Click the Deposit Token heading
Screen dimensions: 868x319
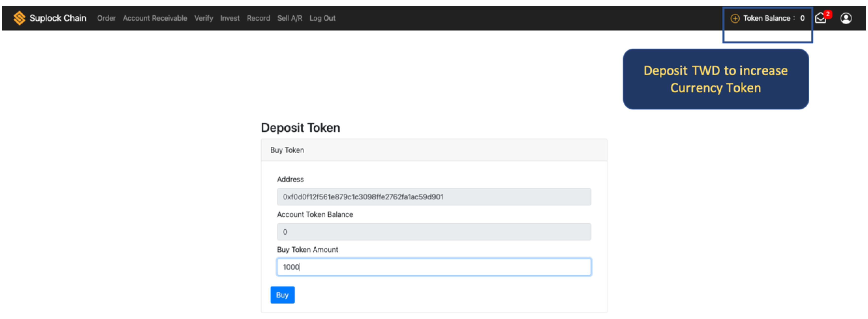pos(300,128)
